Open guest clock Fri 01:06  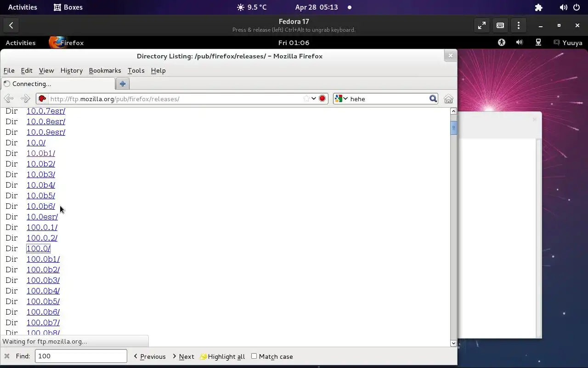pos(294,43)
